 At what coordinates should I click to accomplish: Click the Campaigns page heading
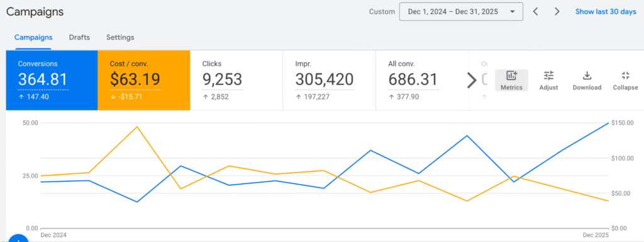click(35, 11)
